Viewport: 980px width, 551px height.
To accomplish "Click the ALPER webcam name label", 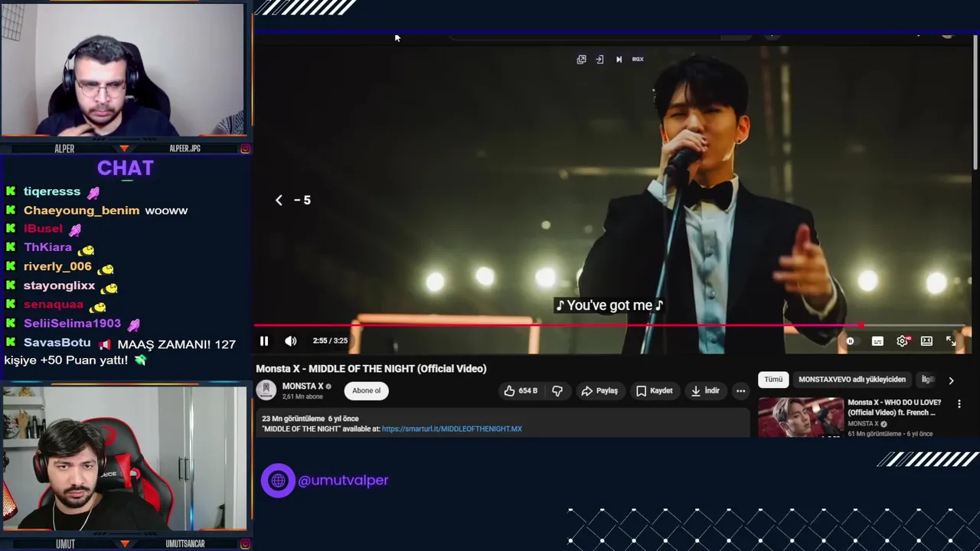I will pyautogui.click(x=64, y=148).
